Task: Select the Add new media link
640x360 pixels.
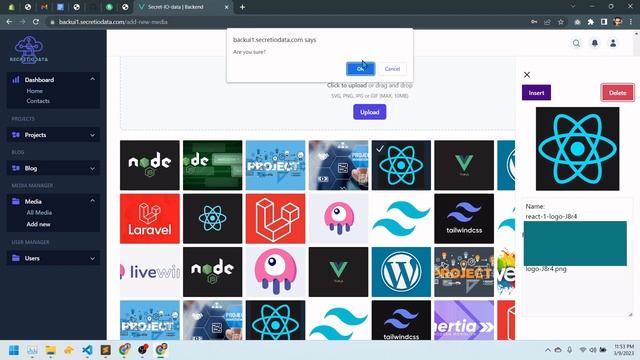Action: [x=38, y=224]
